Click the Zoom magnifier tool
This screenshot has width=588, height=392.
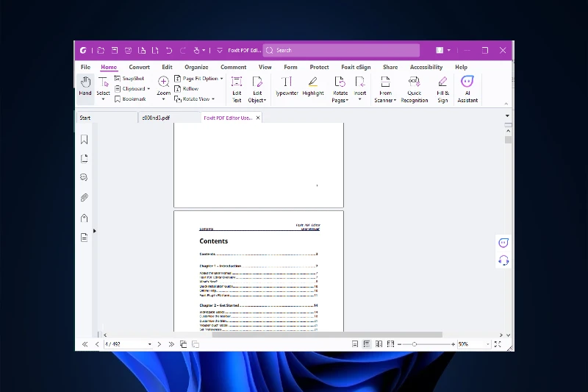[x=163, y=82]
